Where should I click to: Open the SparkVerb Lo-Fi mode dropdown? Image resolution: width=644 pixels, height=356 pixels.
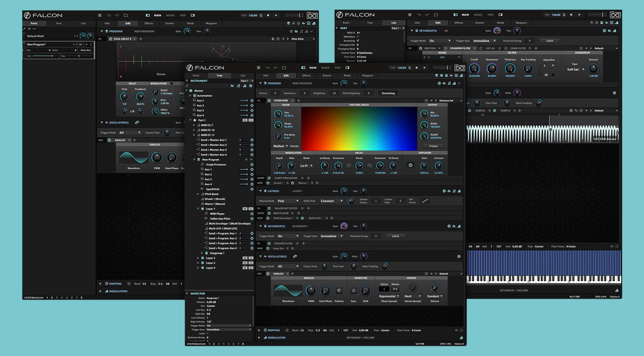pyautogui.click(x=306, y=165)
